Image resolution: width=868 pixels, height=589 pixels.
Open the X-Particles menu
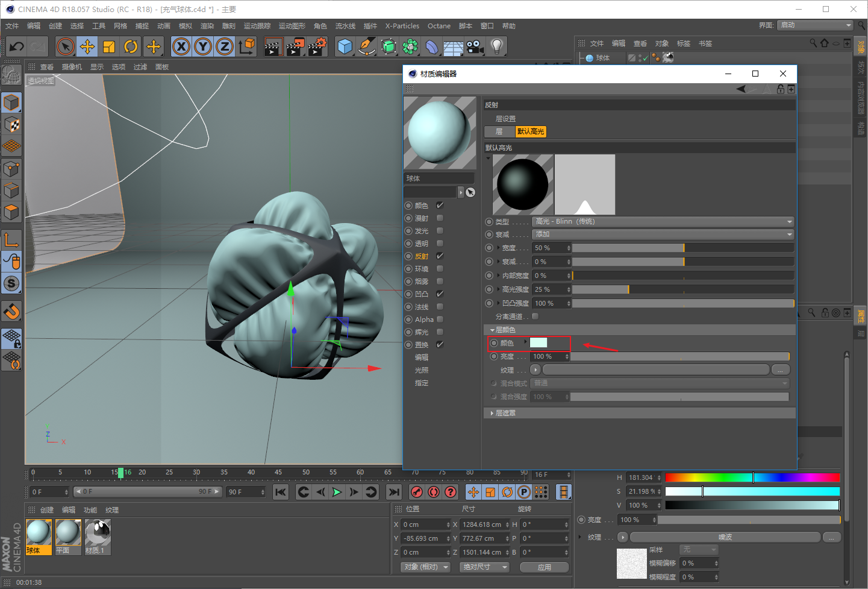point(402,26)
